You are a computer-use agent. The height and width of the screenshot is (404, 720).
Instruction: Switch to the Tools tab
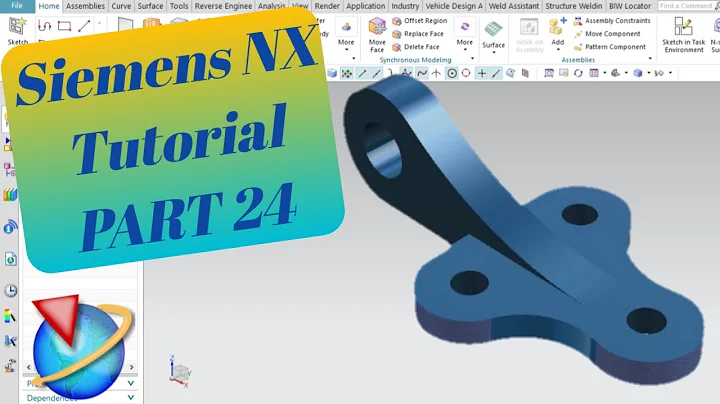coord(179,6)
